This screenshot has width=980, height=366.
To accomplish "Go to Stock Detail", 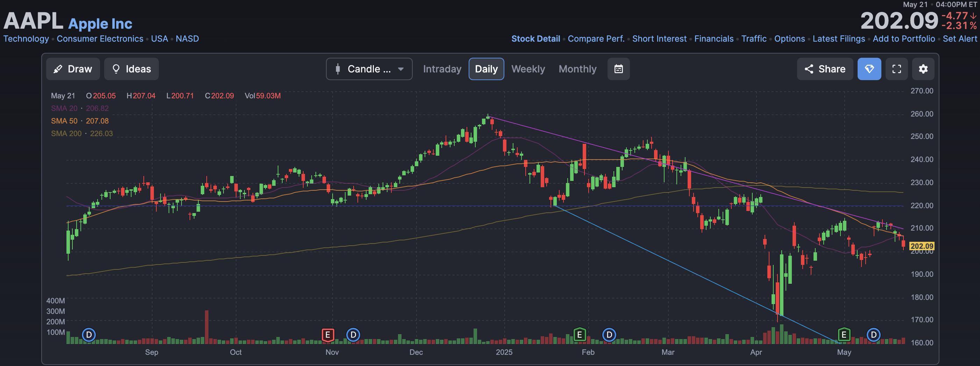I will (536, 39).
